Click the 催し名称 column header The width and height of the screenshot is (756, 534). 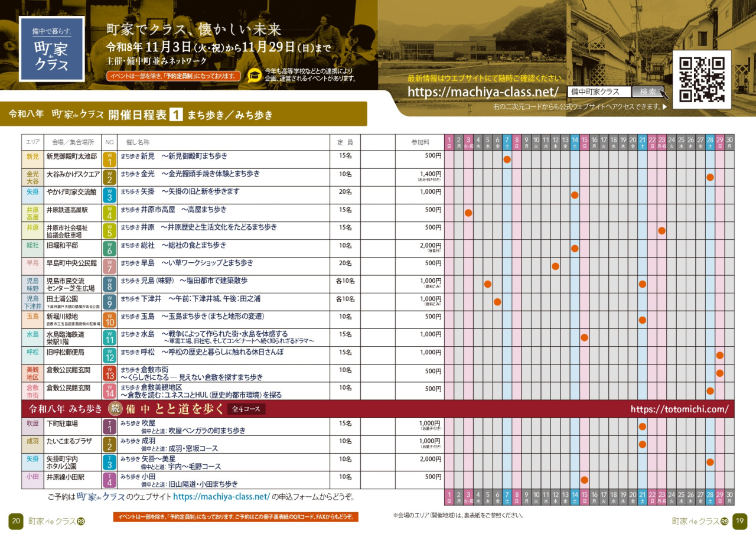(x=138, y=142)
